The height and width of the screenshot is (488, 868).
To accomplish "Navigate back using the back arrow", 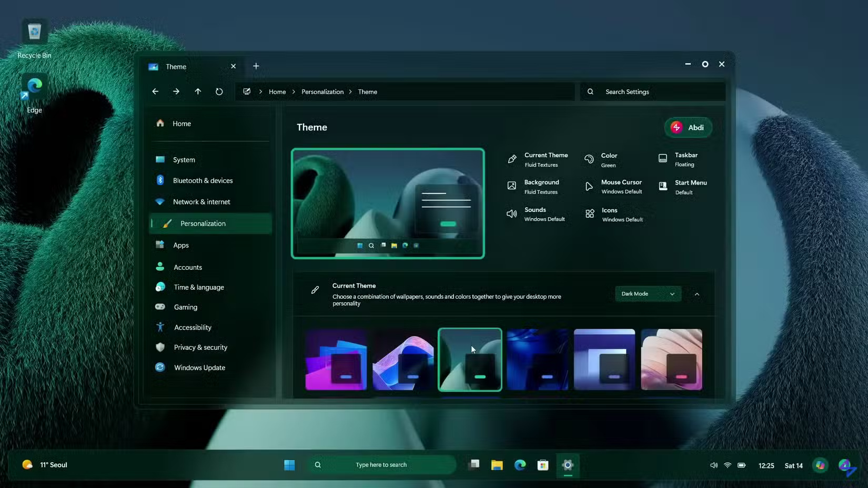I will (155, 91).
